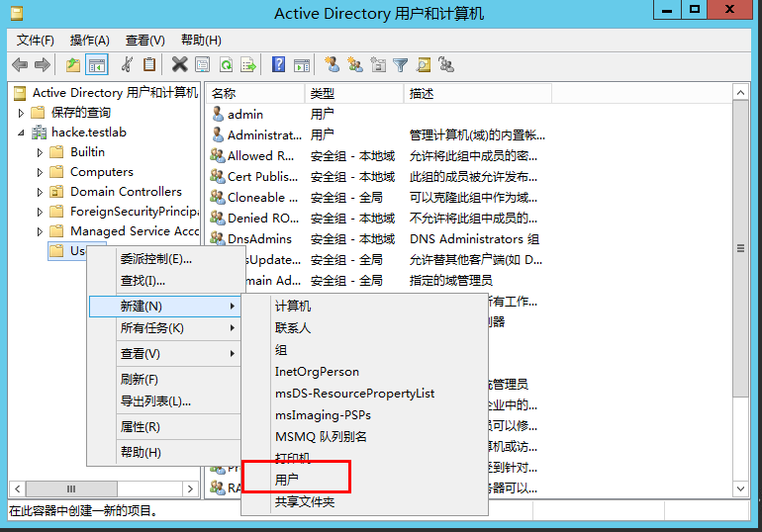
Task: Click the Domain Controllers folder icon
Action: 56,192
